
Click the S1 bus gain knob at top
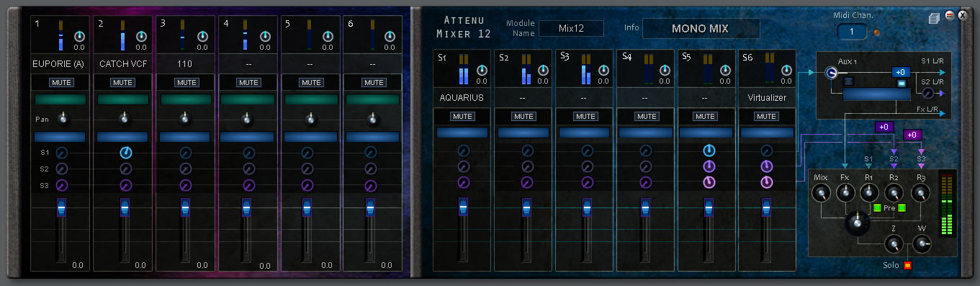482,70
